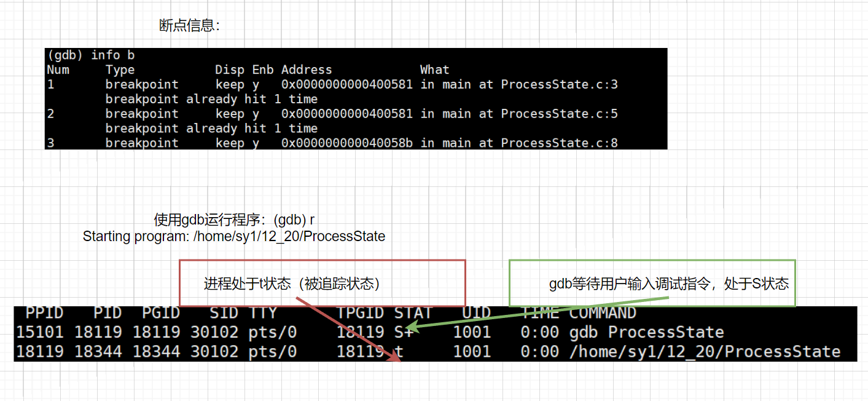Viewport: 868px width, 401px height.
Task: Click the 'COMMAND' column header in the ps output
Action: [603, 313]
